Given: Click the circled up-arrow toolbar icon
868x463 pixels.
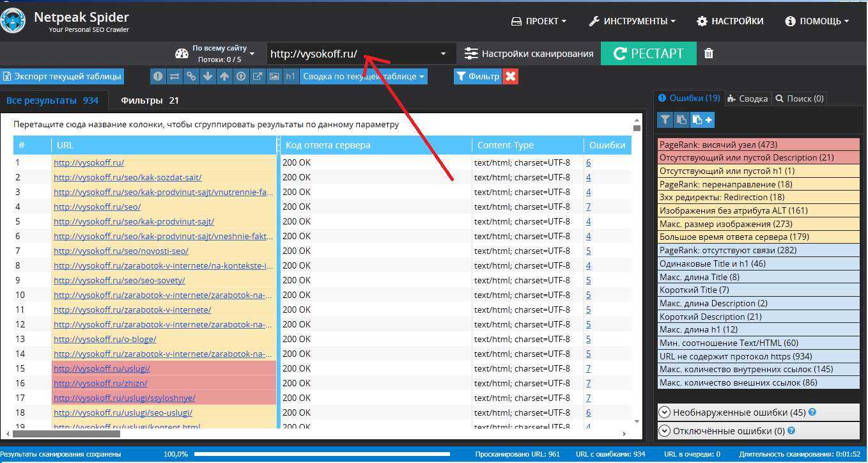Looking at the screenshot, I should [x=241, y=77].
